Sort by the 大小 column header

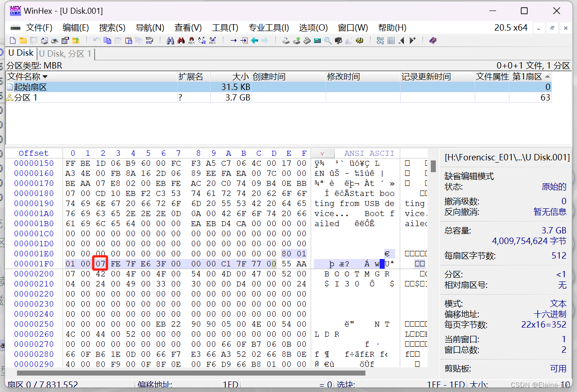[x=230, y=76]
